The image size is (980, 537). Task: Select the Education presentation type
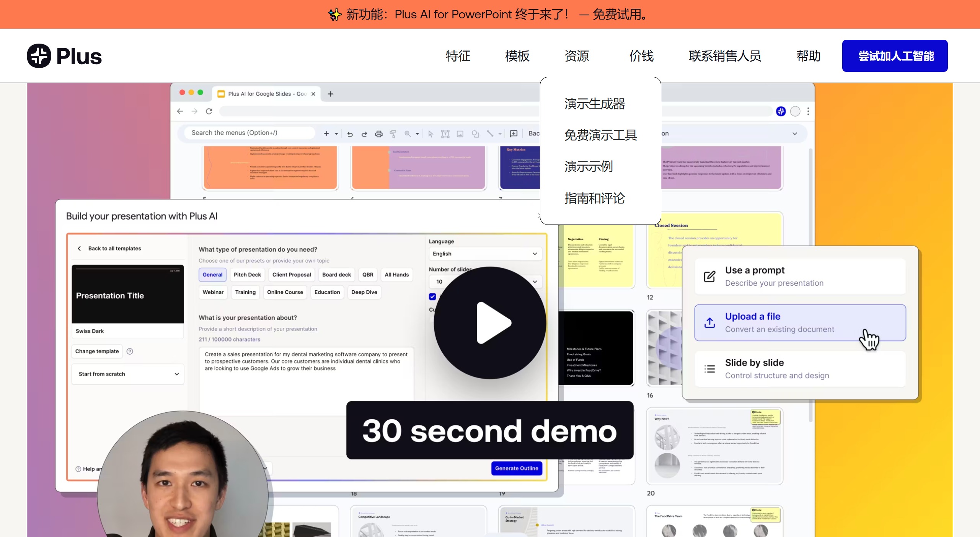pos(327,292)
